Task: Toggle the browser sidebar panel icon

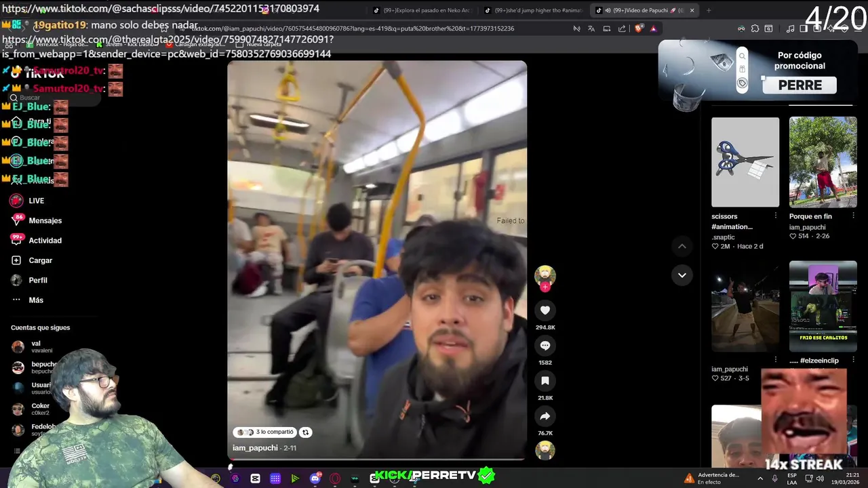Action: click(x=804, y=28)
